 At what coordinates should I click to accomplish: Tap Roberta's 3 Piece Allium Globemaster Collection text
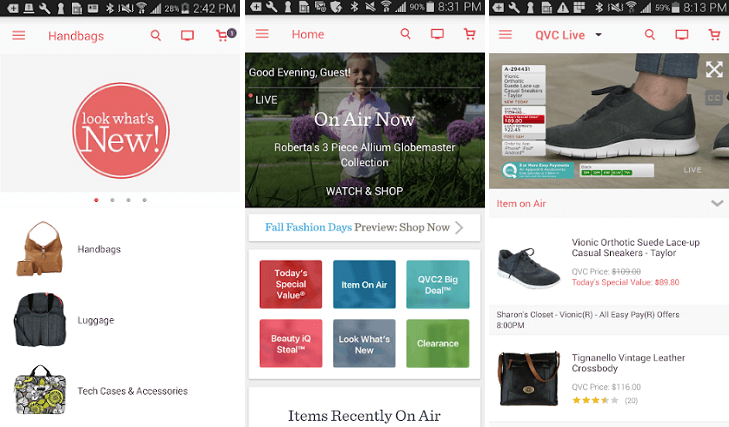click(364, 155)
